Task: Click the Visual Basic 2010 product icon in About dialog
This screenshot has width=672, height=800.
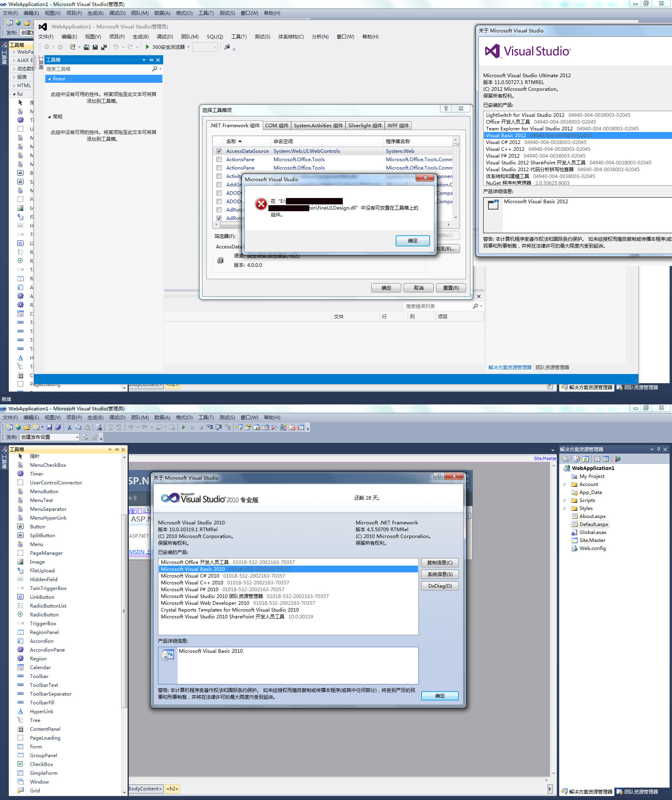Action: [x=168, y=655]
